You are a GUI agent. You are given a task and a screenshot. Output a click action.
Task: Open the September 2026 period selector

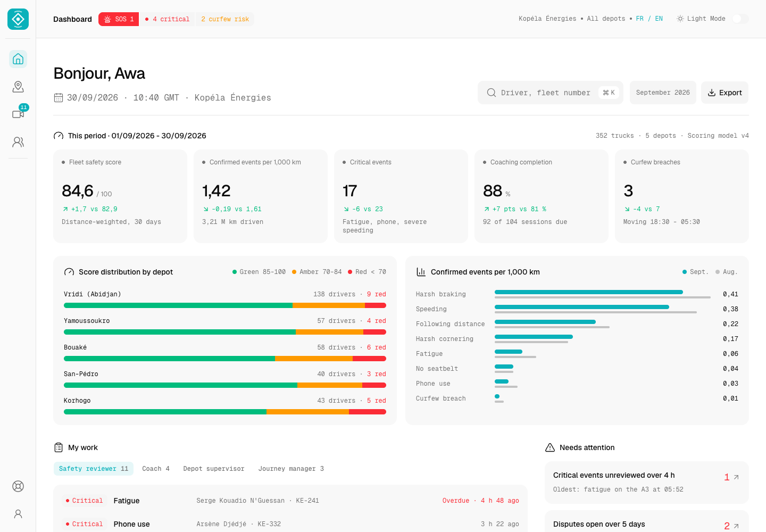[663, 93]
